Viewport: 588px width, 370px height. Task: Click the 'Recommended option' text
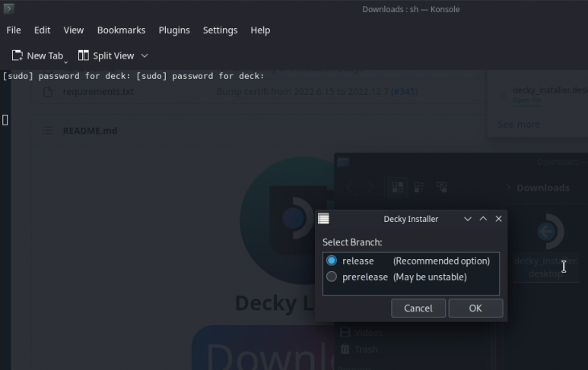click(x=441, y=261)
